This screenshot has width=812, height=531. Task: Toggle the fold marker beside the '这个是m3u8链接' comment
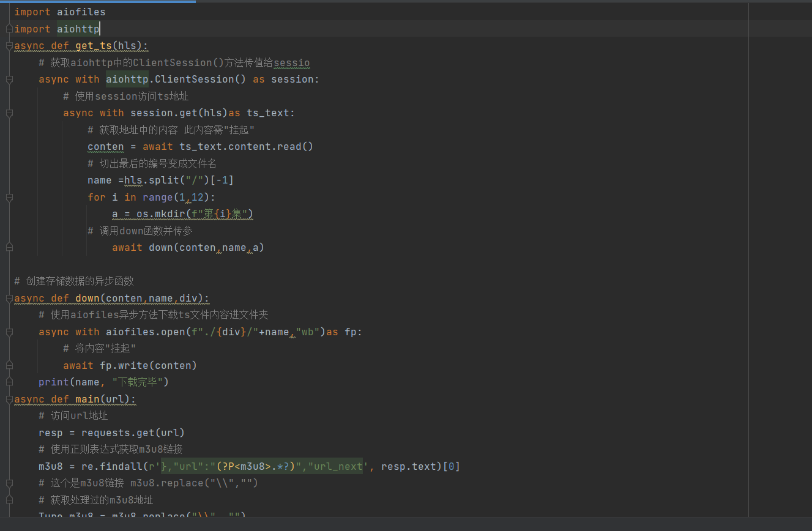(x=9, y=483)
